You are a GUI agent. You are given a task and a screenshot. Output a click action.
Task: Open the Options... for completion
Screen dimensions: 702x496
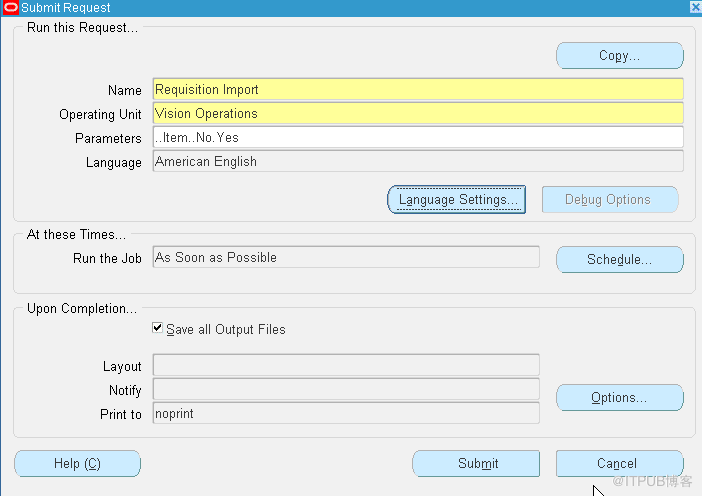click(619, 398)
